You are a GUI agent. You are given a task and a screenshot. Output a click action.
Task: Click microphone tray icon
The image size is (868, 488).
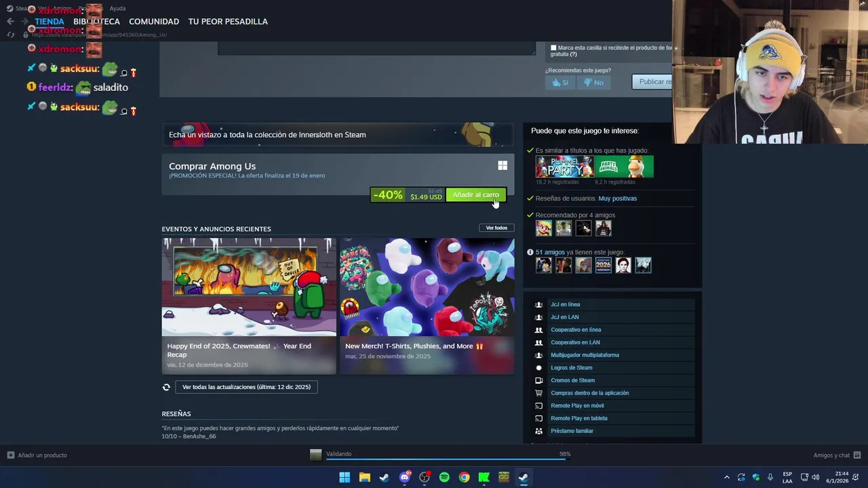click(x=770, y=477)
